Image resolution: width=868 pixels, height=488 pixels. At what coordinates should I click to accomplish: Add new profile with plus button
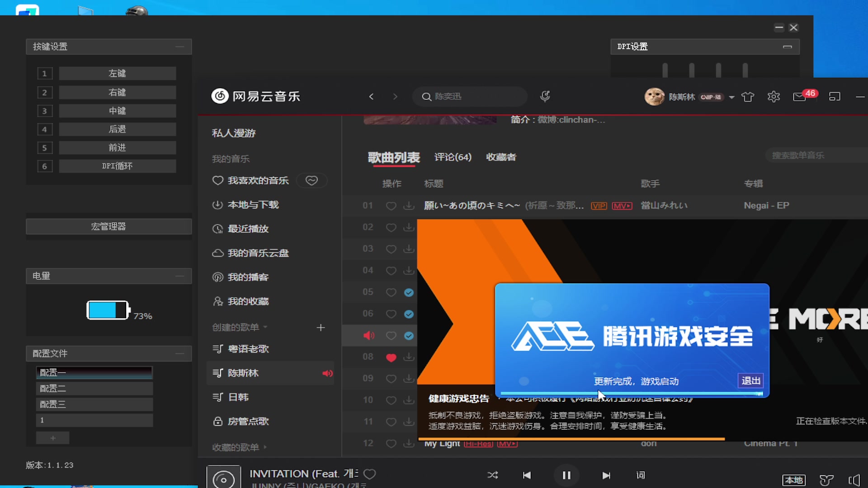[x=53, y=438]
